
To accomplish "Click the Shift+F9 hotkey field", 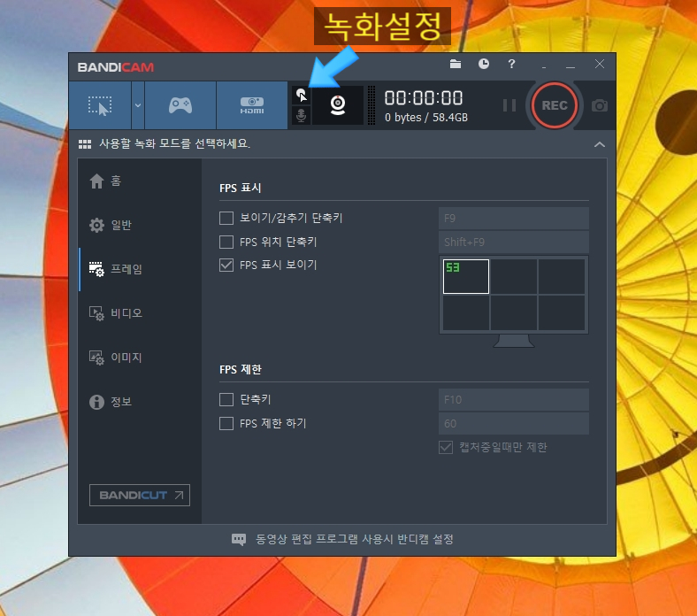I will click(x=514, y=242).
